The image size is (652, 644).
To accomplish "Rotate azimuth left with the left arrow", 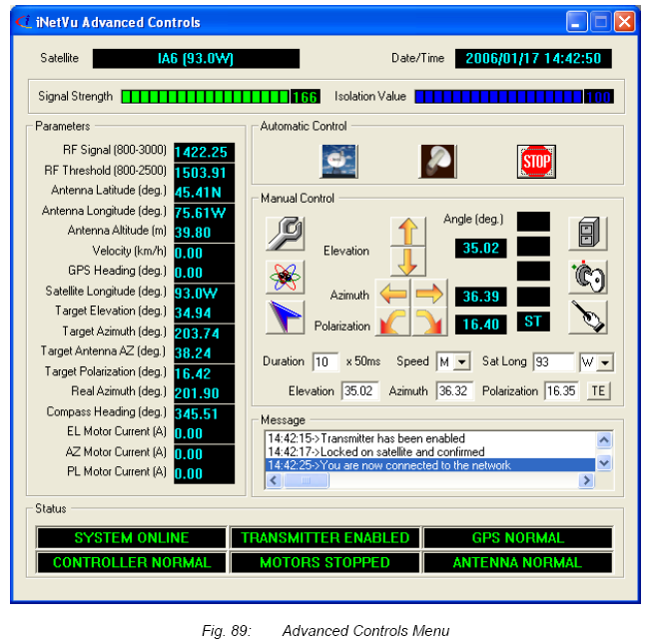I will 393,294.
